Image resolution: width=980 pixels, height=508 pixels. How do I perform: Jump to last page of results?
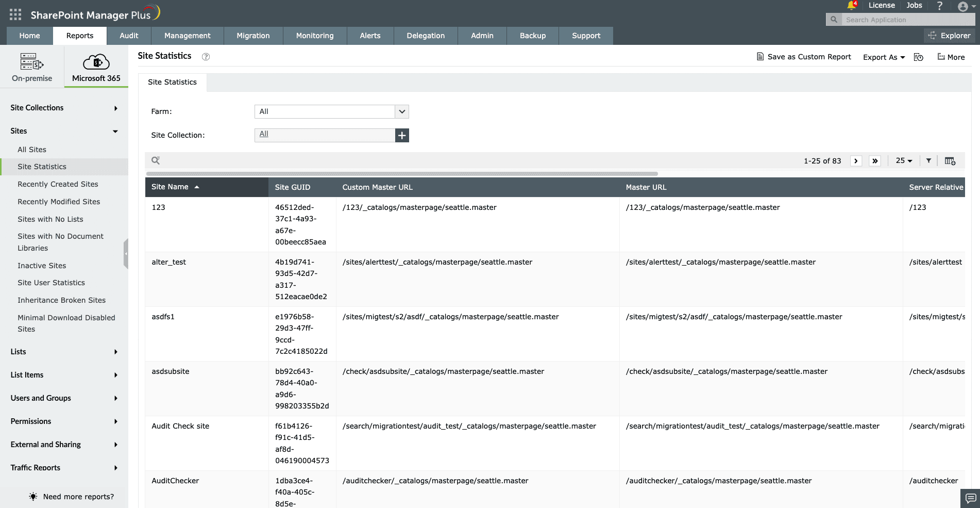coord(875,161)
